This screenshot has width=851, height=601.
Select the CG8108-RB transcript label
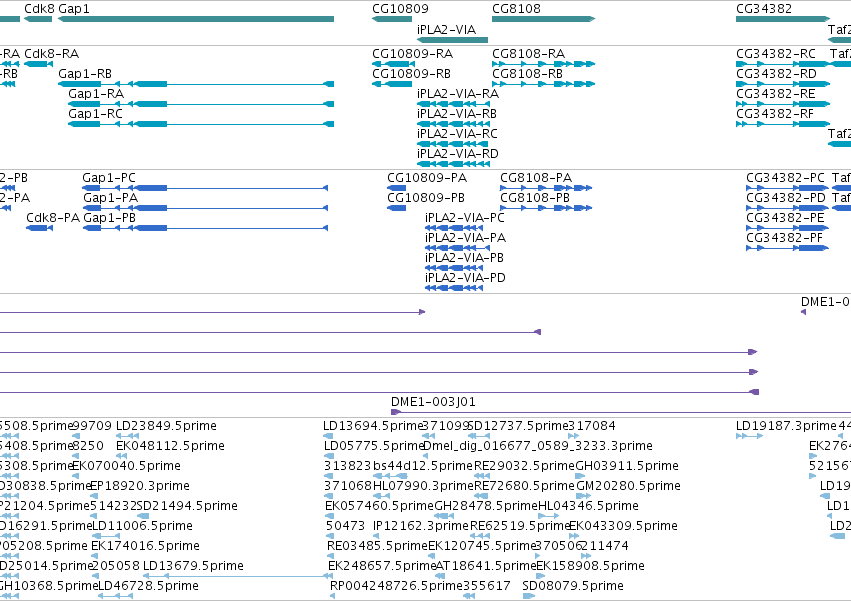click(527, 73)
